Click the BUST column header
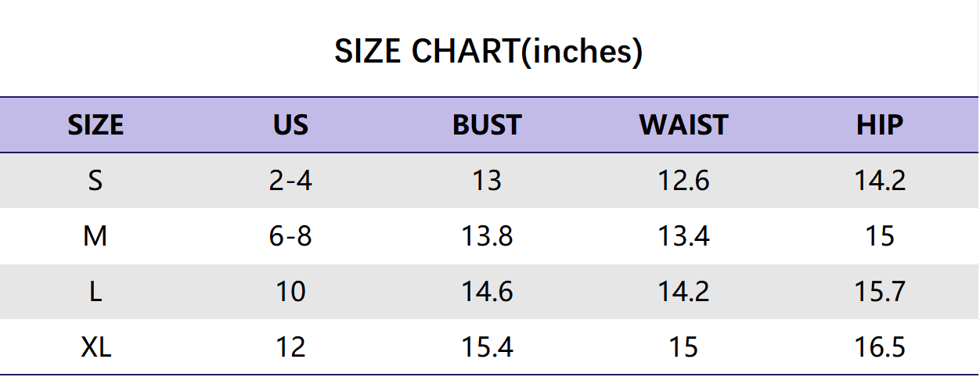 point(487,125)
